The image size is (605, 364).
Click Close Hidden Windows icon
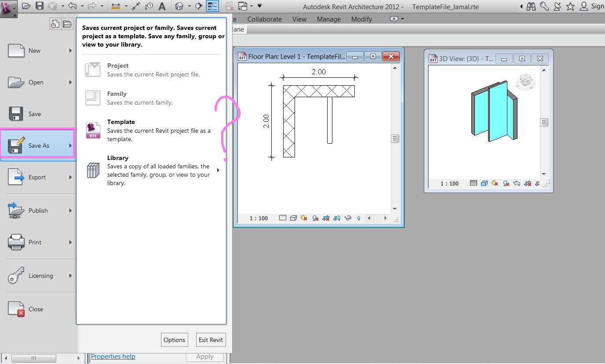click(229, 6)
